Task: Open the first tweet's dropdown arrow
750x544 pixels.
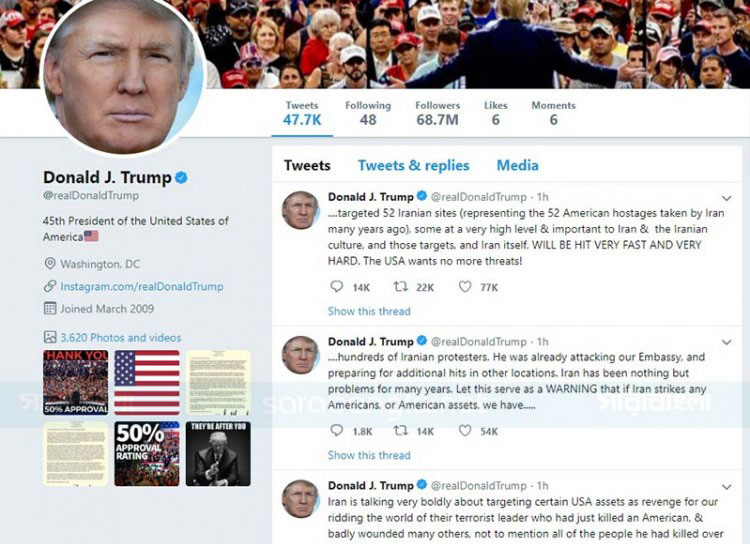Action: 727,198
